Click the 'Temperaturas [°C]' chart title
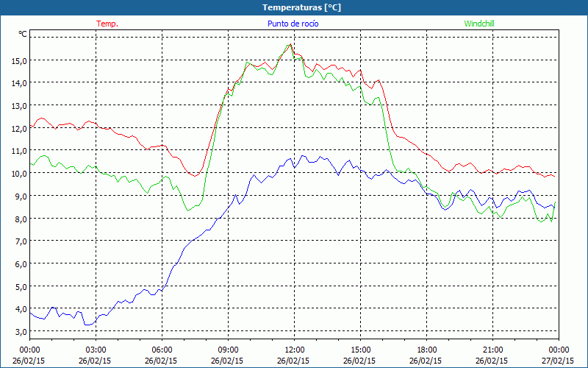Image resolution: width=588 pixels, height=368 pixels. click(301, 7)
